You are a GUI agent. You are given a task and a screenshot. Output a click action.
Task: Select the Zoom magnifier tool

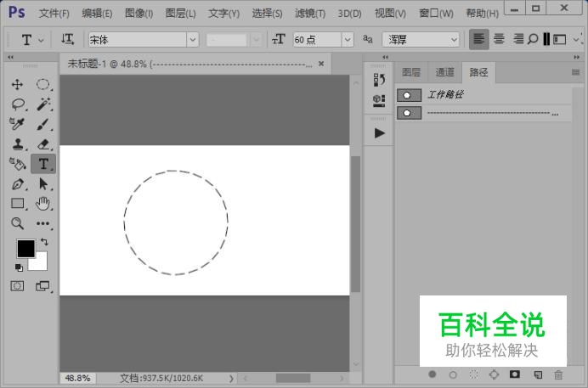click(17, 223)
